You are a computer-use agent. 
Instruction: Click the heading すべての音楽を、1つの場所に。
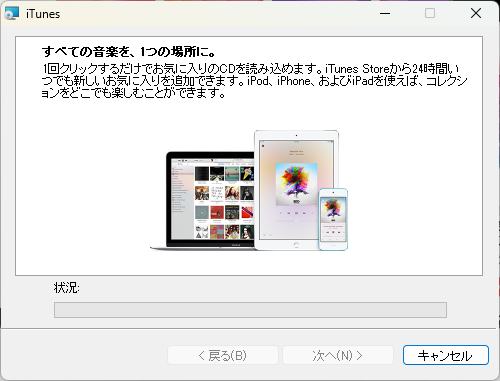pos(129,52)
